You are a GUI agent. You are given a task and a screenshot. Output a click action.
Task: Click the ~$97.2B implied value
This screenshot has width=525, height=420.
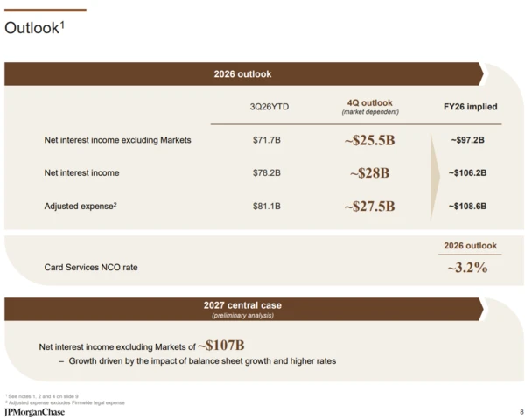(x=468, y=140)
